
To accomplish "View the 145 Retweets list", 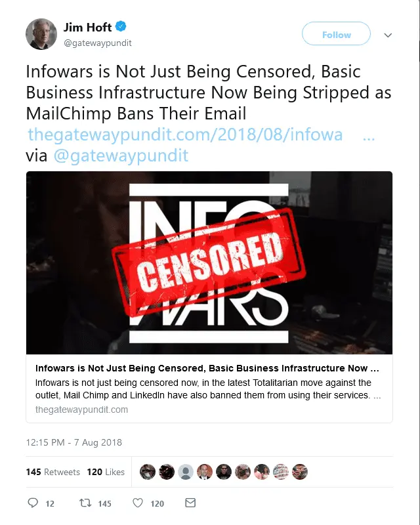I will pos(53,472).
